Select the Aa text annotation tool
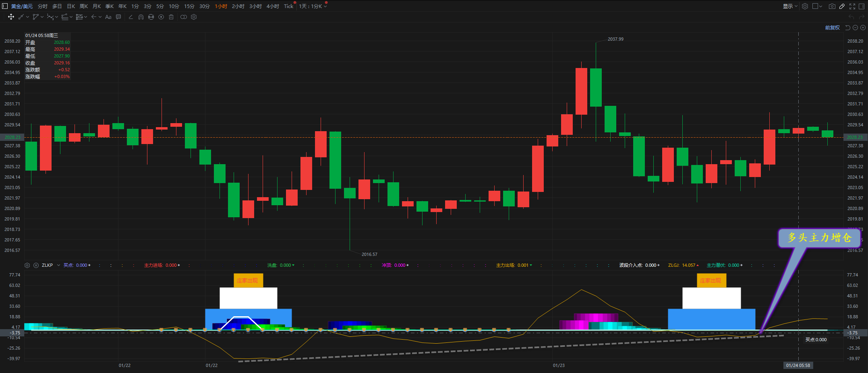The image size is (868, 373). 108,17
